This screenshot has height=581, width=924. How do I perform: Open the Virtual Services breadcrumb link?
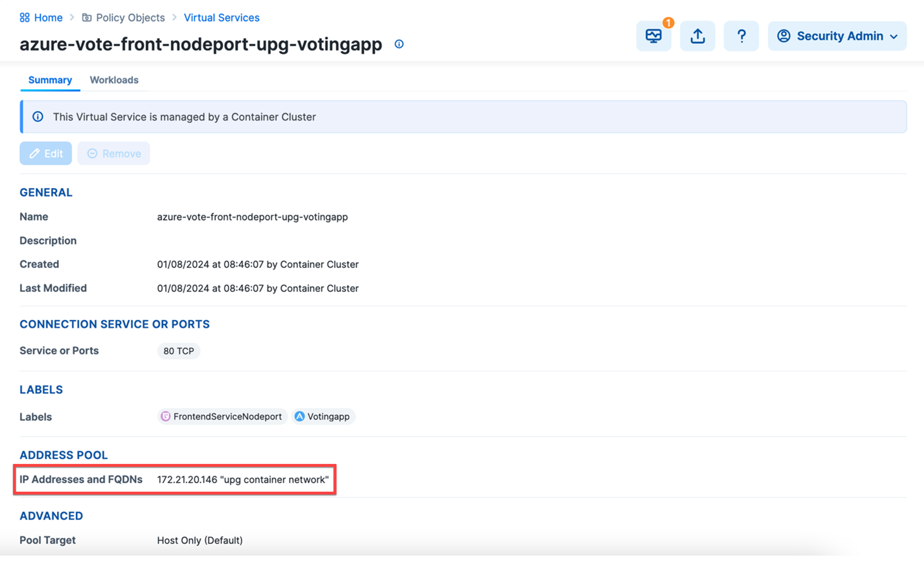click(x=222, y=17)
